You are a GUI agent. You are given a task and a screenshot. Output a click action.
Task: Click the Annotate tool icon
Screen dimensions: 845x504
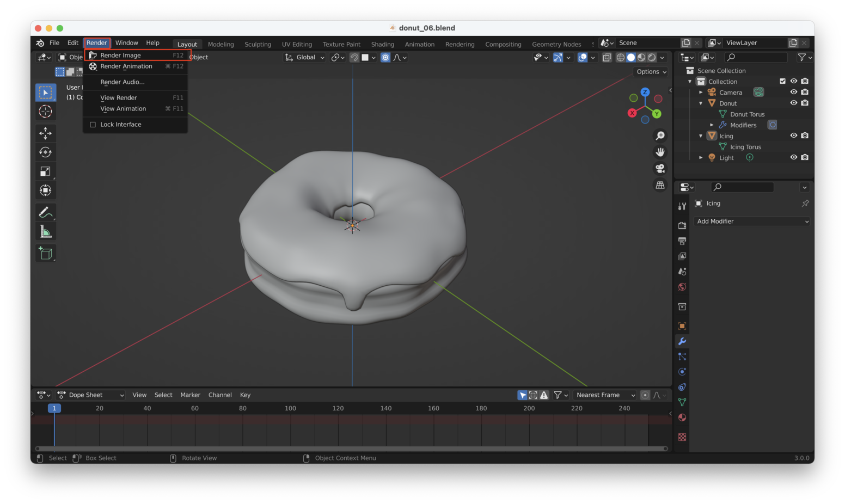pos(46,212)
